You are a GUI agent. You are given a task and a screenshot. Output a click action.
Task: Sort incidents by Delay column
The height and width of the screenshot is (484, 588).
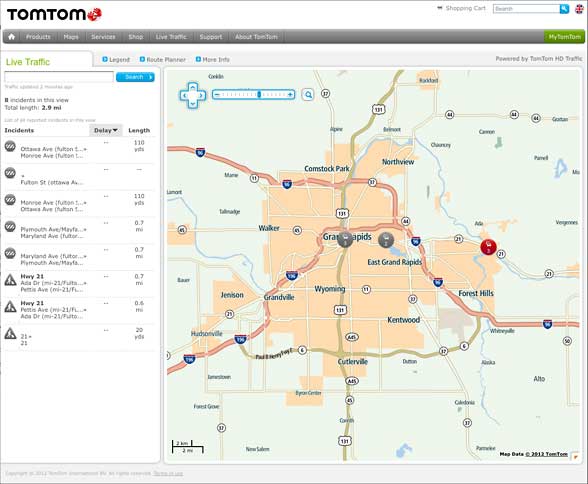106,130
